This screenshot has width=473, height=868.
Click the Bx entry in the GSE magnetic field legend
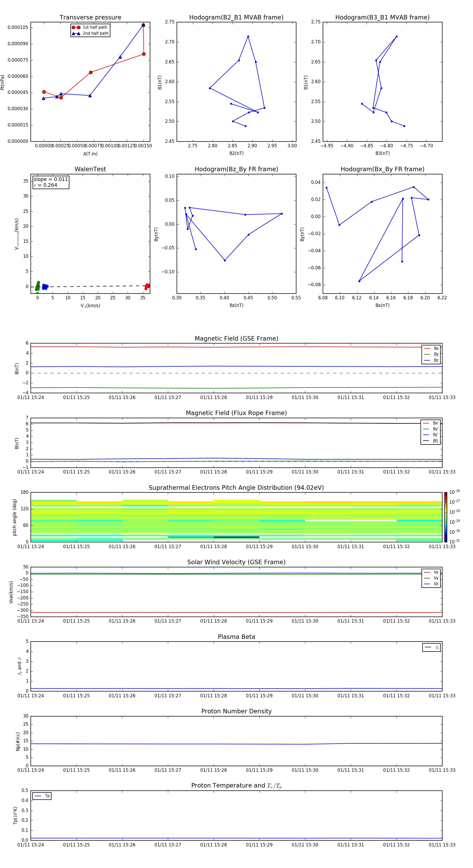[431, 349]
